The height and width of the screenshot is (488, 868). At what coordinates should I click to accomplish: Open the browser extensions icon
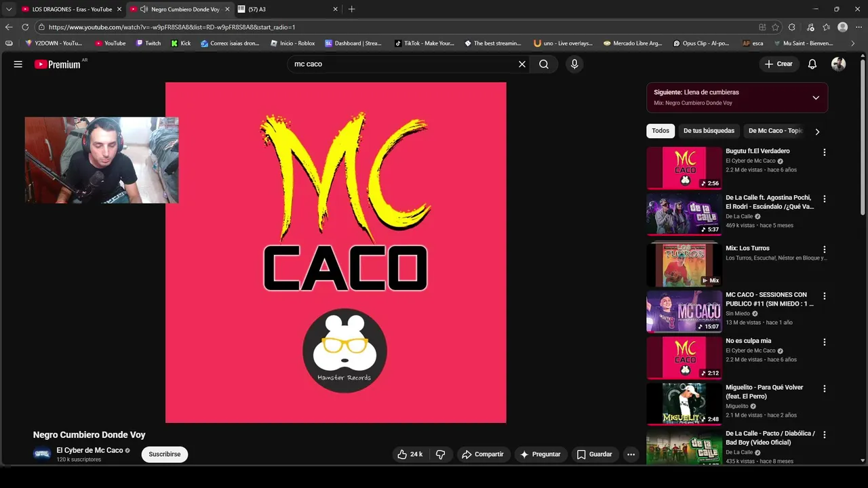coord(792,27)
